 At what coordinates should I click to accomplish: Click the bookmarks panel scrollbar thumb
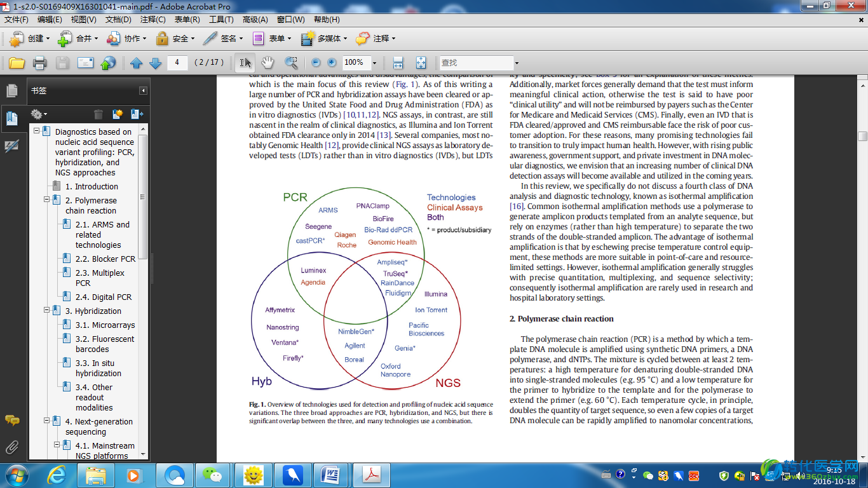pos(143,196)
